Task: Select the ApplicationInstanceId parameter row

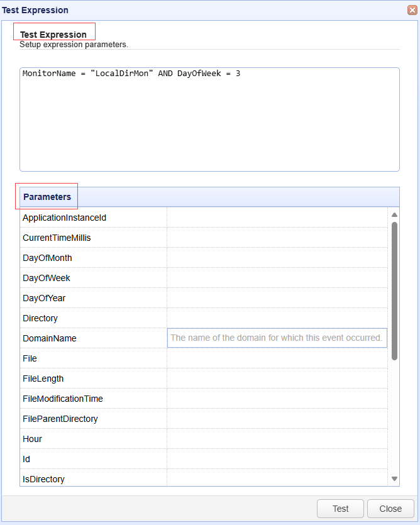Action: (x=204, y=218)
